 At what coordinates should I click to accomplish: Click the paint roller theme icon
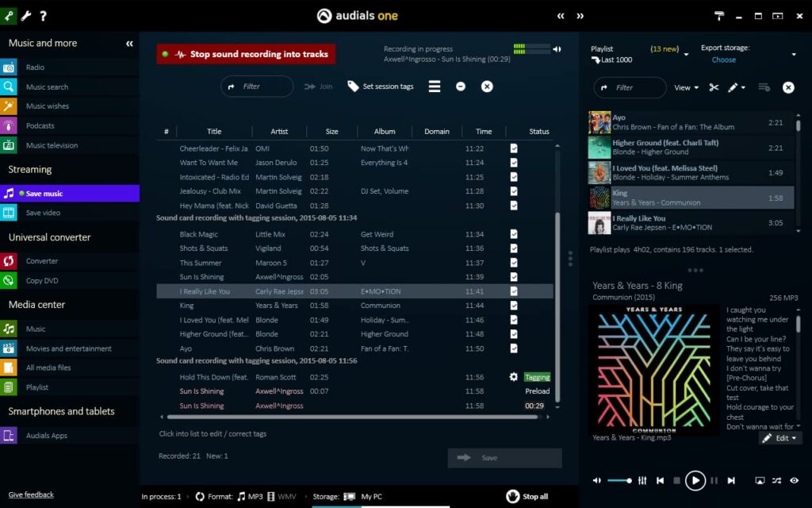[x=718, y=16]
